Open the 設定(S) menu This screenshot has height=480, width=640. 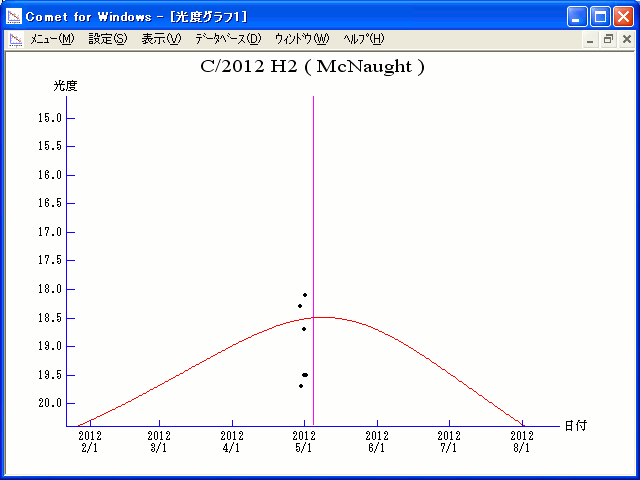(x=108, y=39)
